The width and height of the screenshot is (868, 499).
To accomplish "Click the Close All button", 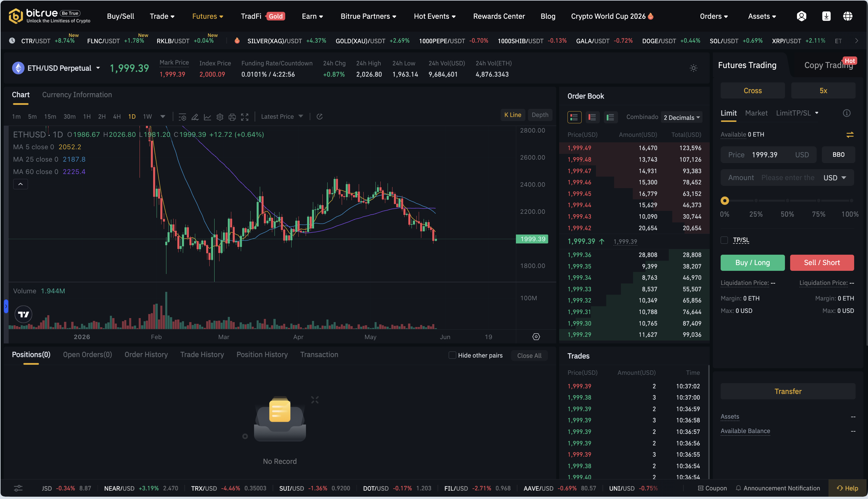I will point(529,356).
